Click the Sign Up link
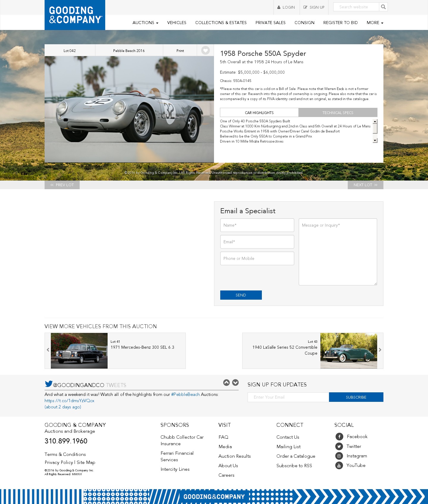Screen dimensions: 428x504 tap(314, 7)
